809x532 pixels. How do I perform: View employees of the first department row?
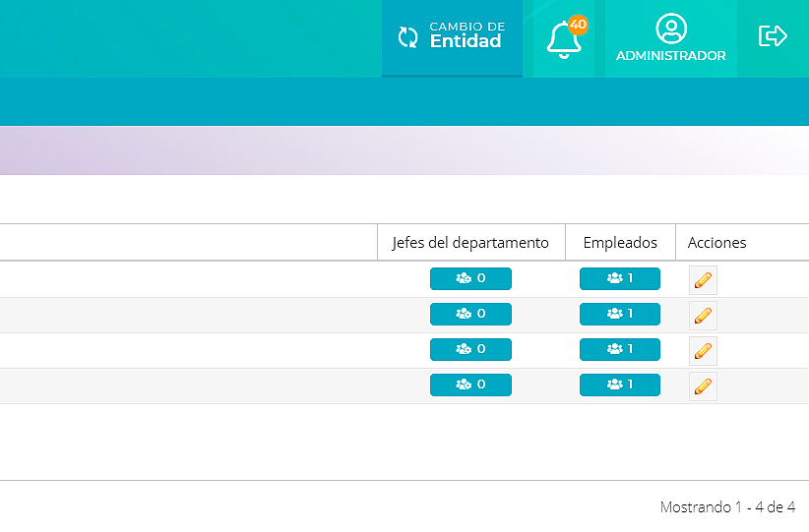[619, 279]
